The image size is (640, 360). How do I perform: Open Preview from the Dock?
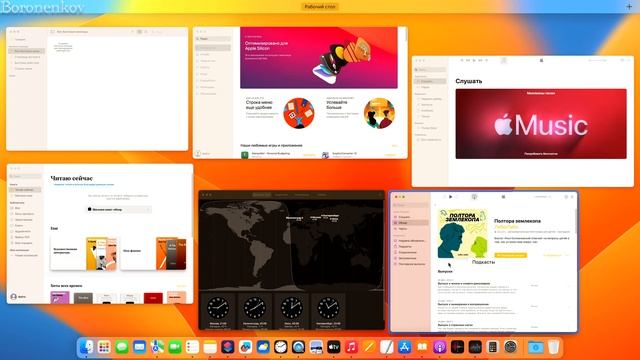point(316,347)
